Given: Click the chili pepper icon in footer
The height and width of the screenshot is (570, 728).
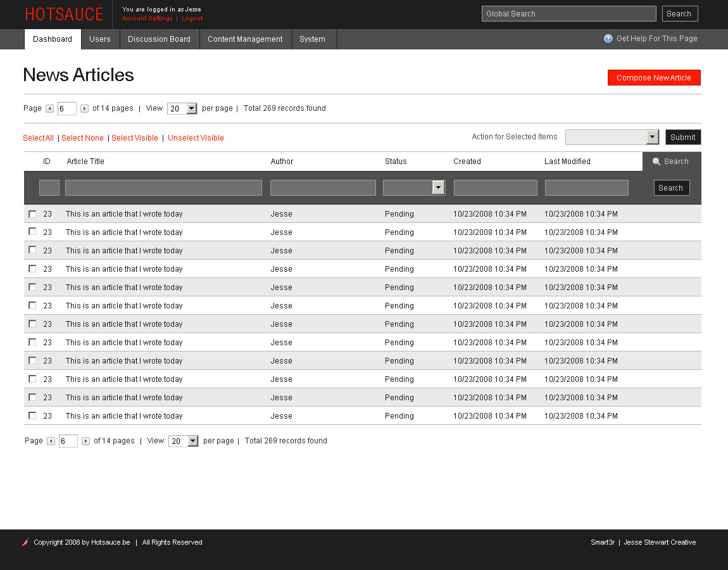Looking at the screenshot, I should coord(25,542).
